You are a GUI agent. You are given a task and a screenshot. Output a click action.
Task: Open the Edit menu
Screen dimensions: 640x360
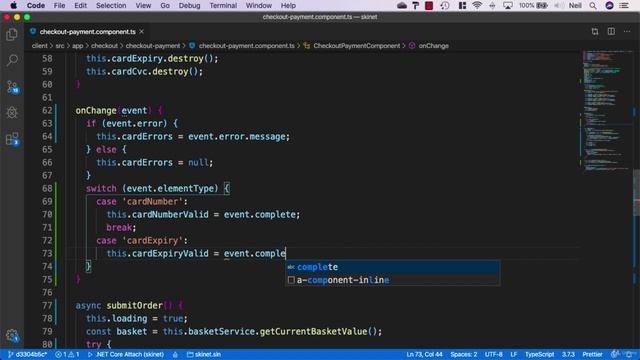click(80, 5)
